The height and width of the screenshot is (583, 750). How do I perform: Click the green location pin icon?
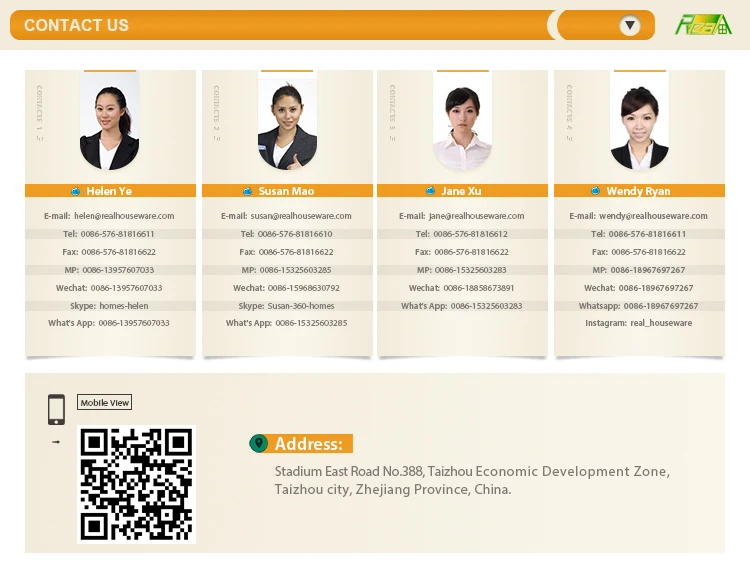click(x=259, y=443)
